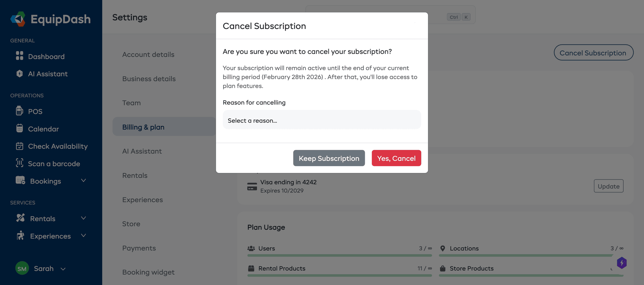The image size is (644, 285).
Task: Open the Payments settings section
Action: pyautogui.click(x=139, y=248)
